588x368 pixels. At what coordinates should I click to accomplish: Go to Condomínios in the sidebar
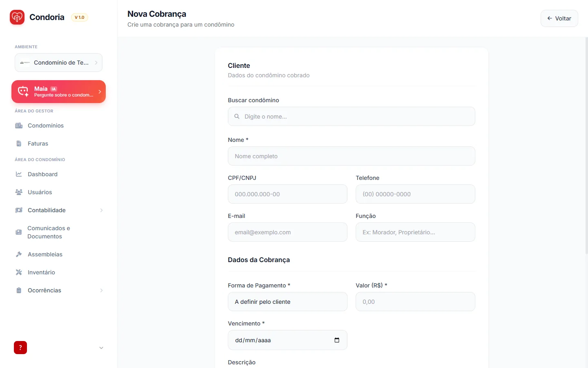pos(59,126)
